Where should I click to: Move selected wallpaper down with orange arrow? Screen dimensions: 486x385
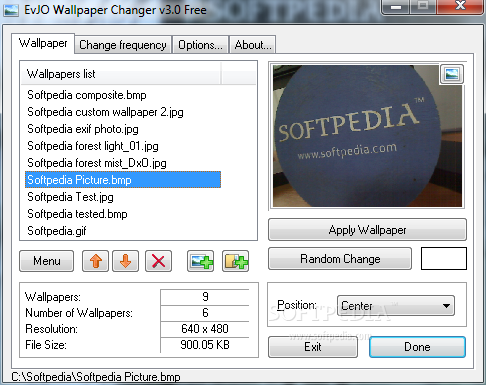[125, 261]
